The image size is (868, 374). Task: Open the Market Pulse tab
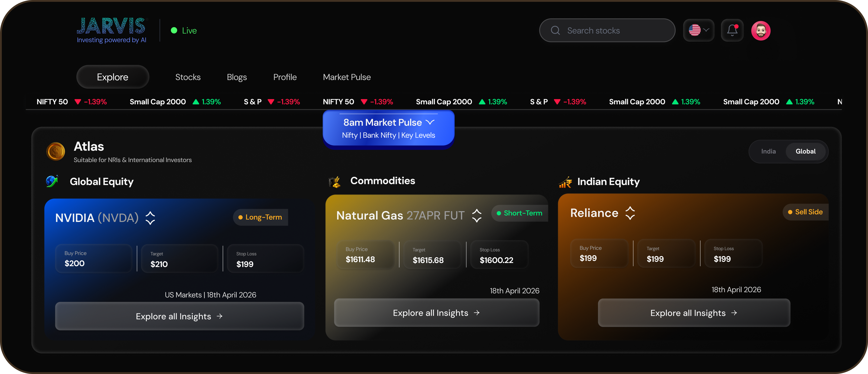(x=347, y=77)
